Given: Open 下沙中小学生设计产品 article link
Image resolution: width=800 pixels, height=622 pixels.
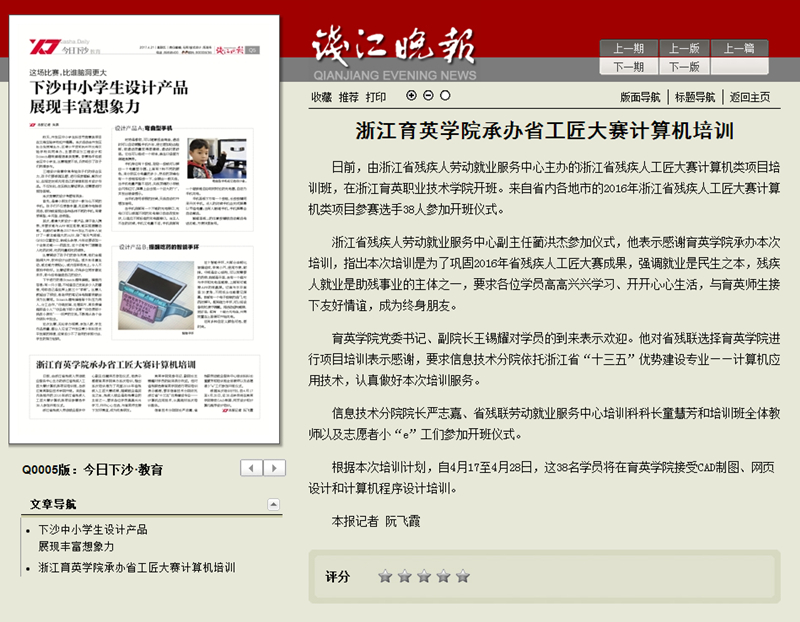Looking at the screenshot, I should (x=93, y=529).
